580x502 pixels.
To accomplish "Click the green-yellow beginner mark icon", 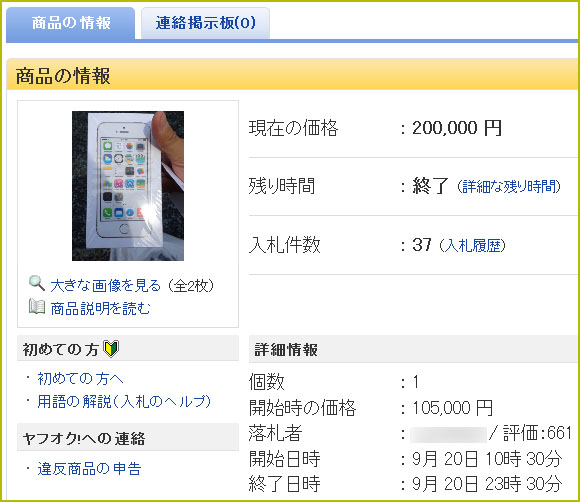I will coord(111,349).
